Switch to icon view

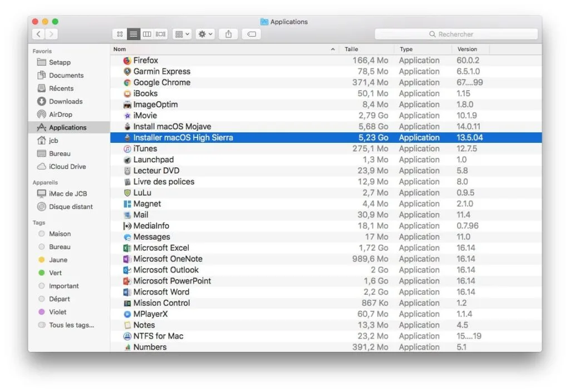[x=120, y=34]
